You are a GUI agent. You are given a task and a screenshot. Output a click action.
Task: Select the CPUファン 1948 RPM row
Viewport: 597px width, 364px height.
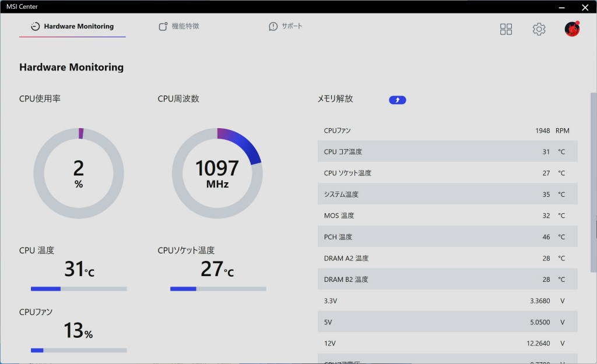[447, 130]
